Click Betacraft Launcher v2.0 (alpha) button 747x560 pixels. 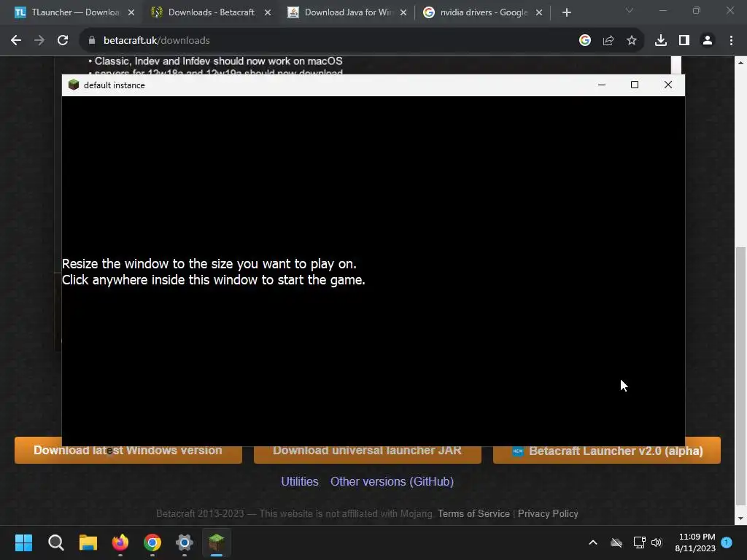[608, 451]
